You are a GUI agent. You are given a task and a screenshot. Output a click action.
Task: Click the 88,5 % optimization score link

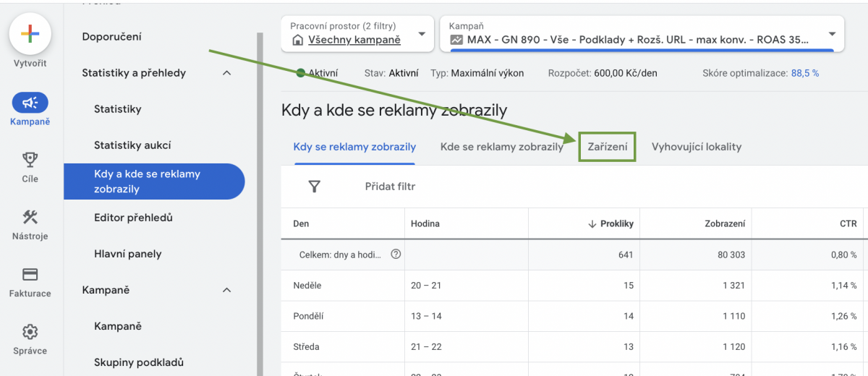805,73
